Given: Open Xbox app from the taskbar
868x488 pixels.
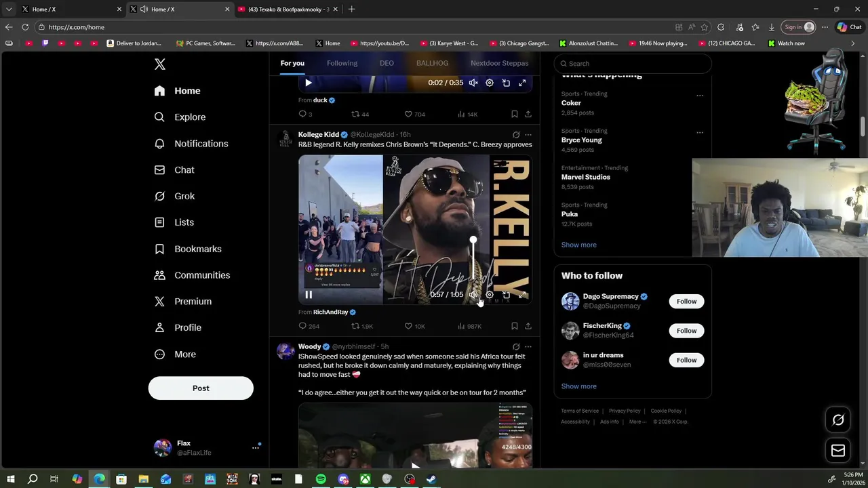Looking at the screenshot, I should [365, 479].
